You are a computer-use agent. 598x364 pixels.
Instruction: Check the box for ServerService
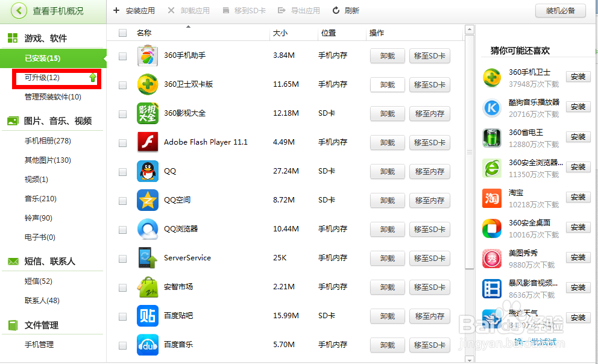tap(122, 259)
